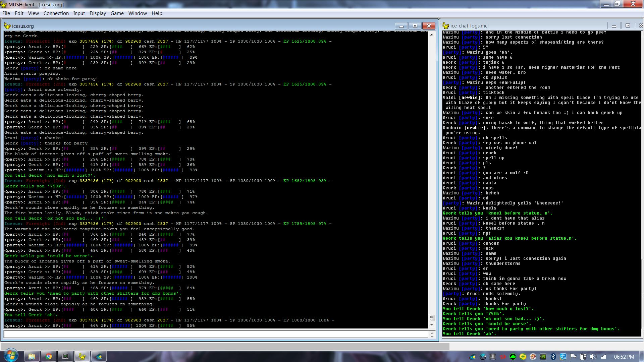Open the Game menu
Image resolution: width=644 pixels, height=362 pixels.
[117, 13]
